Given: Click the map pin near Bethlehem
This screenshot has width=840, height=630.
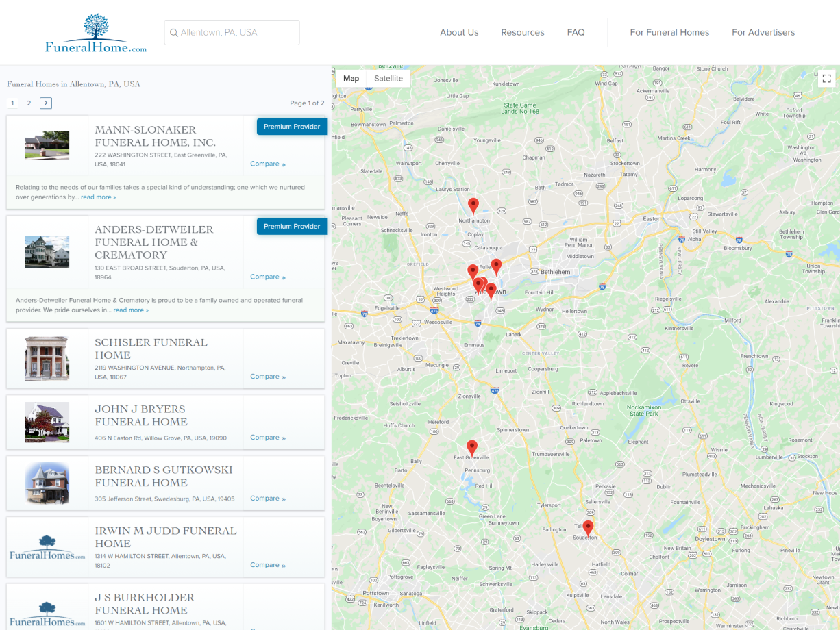Looking at the screenshot, I should [x=496, y=266].
